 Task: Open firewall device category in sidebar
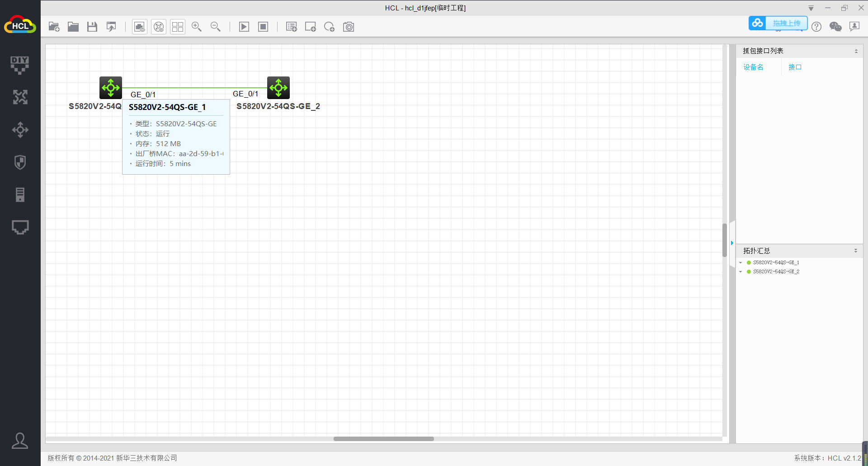coord(20,162)
